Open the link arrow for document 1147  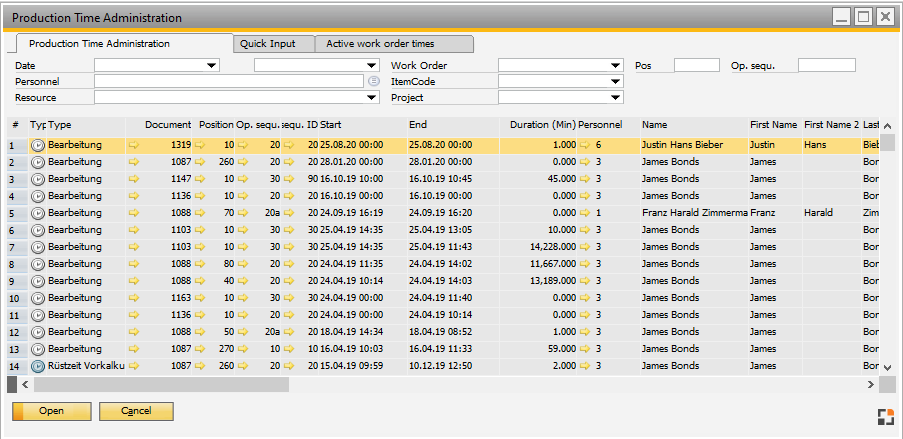134,179
